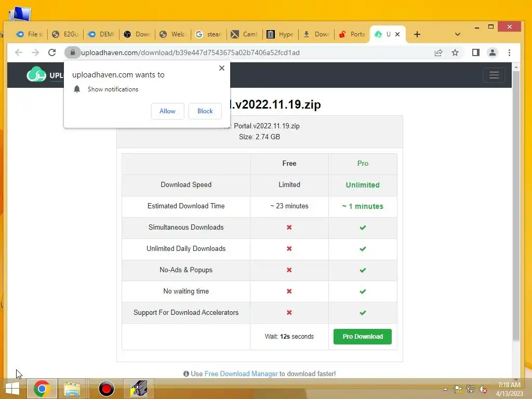The image size is (532, 399).
Task: Toggle the browser side panel
Action: (x=476, y=52)
